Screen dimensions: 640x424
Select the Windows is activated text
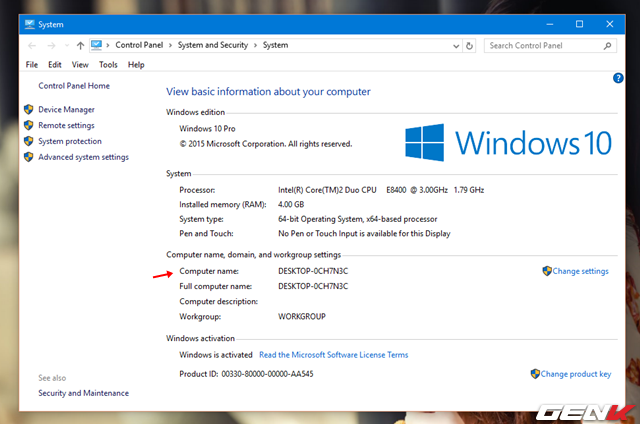click(x=216, y=355)
